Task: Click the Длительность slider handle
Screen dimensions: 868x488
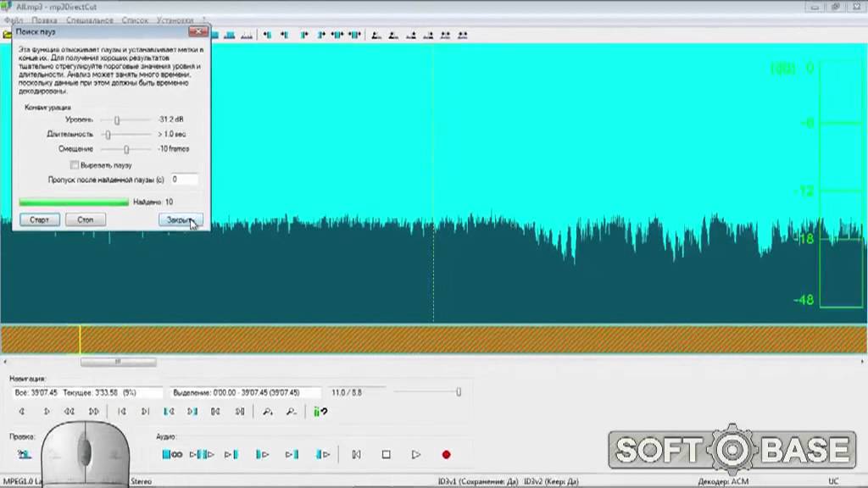Action: tap(108, 135)
